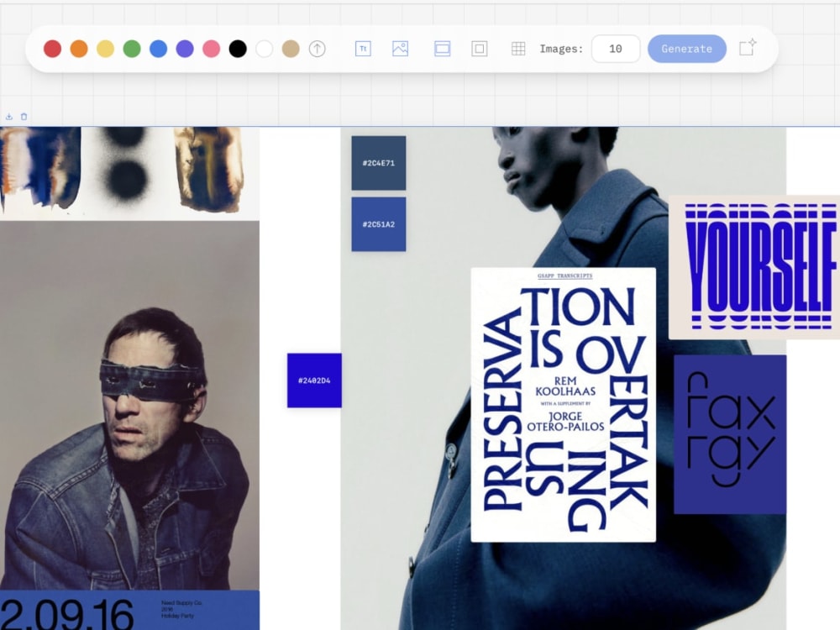Click the wide frame layout icon

click(443, 49)
